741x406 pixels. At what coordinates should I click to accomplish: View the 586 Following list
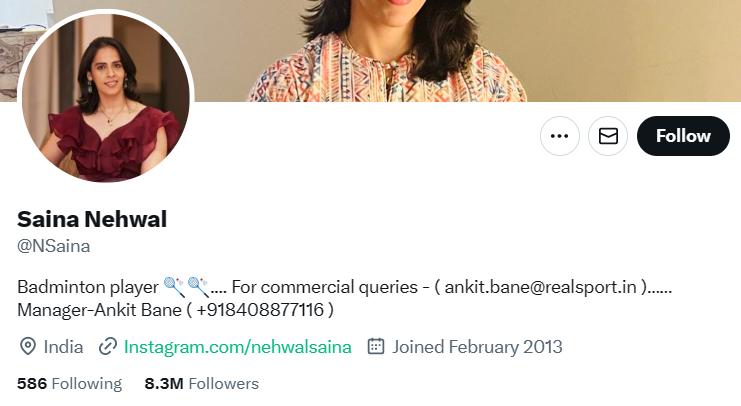coord(69,383)
